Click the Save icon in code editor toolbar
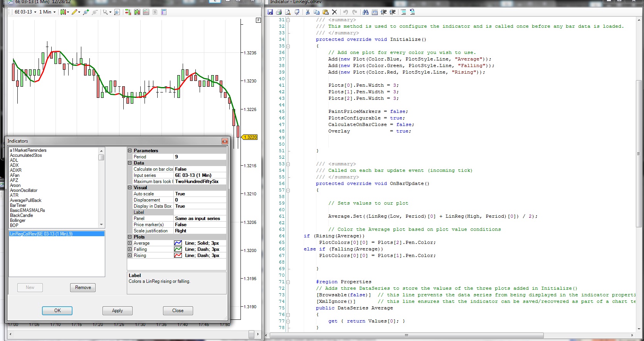This screenshot has width=644, height=341. coord(270,12)
